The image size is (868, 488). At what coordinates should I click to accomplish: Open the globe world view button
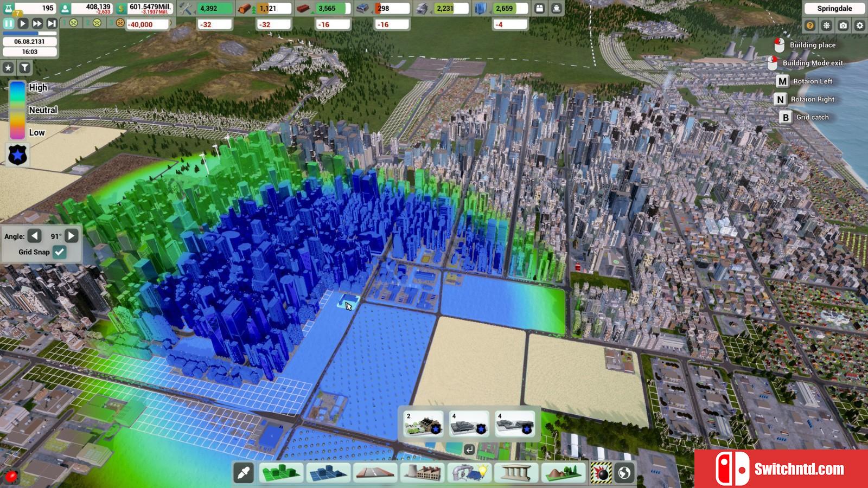coord(624,473)
